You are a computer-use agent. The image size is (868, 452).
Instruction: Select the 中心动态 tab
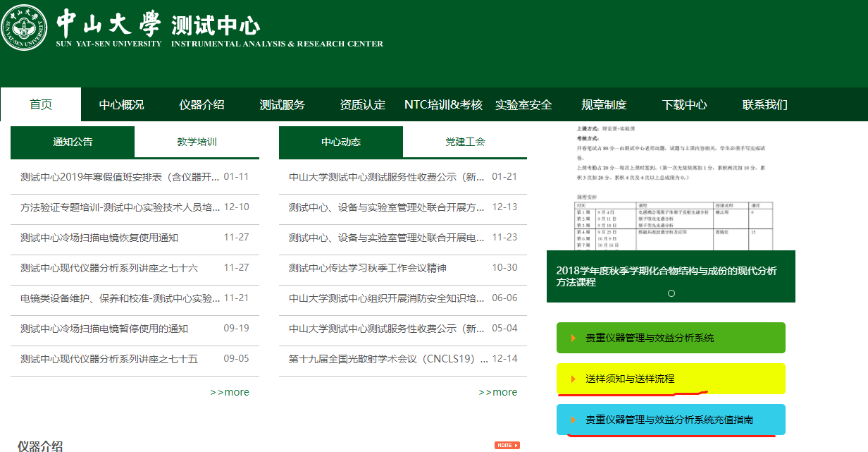(x=341, y=142)
